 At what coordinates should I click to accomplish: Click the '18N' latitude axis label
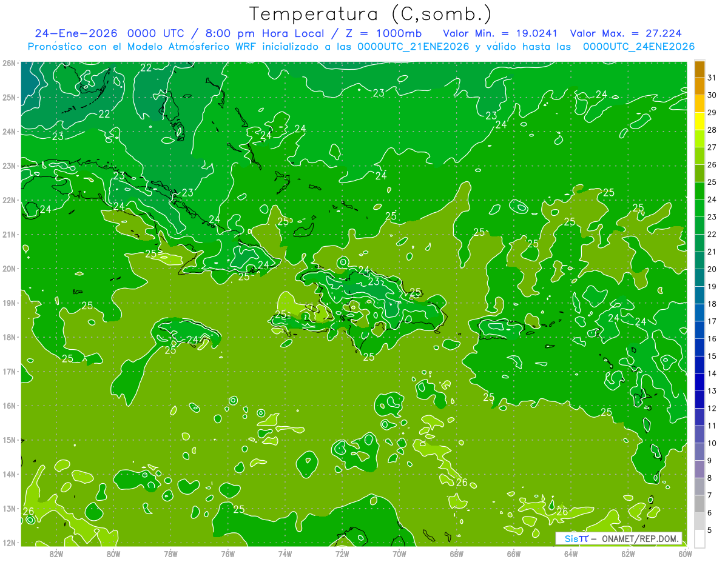click(x=9, y=337)
